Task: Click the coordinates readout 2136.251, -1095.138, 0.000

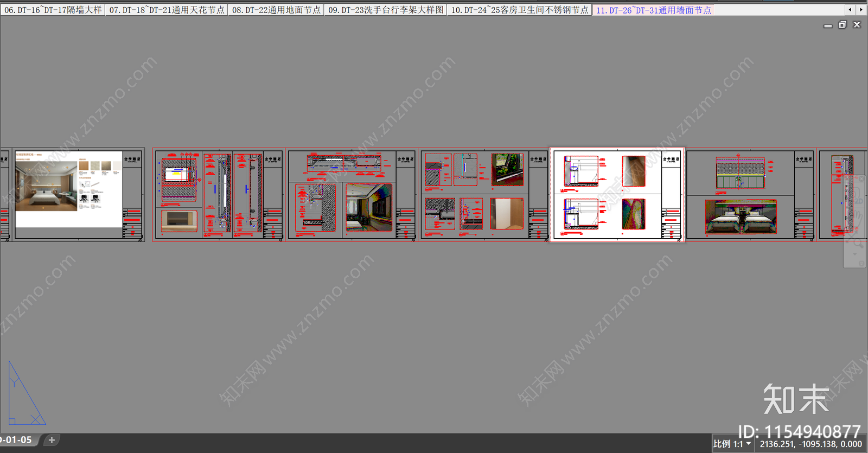Action: click(x=810, y=444)
